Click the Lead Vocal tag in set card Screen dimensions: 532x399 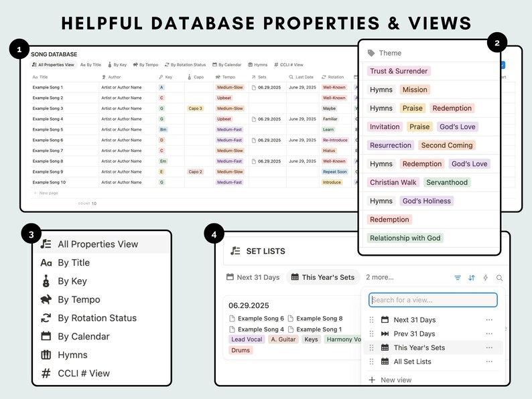pyautogui.click(x=247, y=339)
